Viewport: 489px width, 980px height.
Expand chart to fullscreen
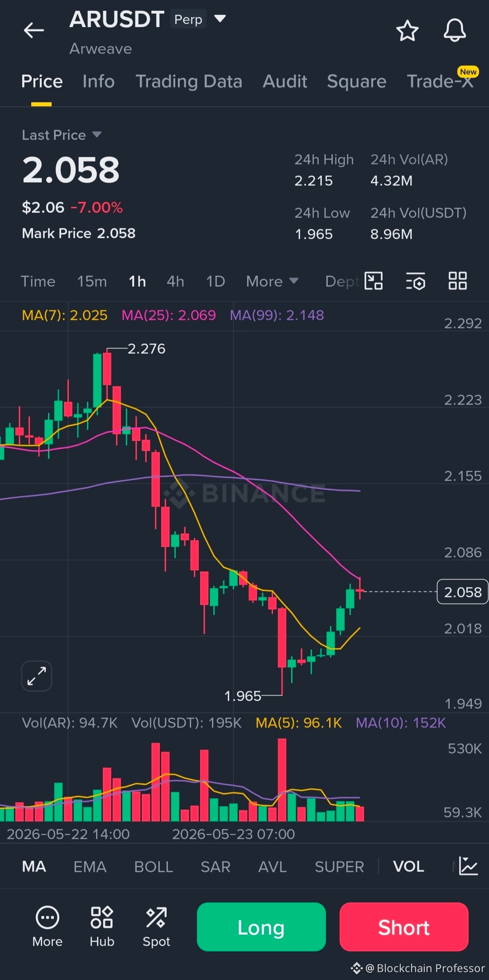pos(37,676)
